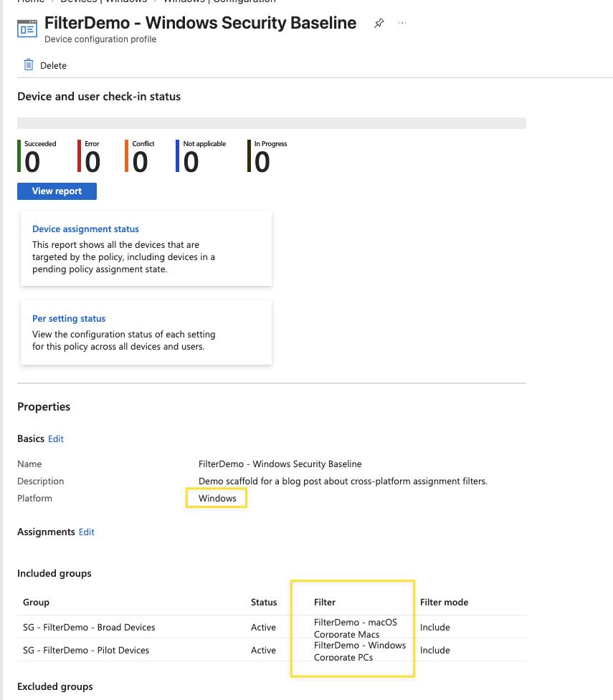Viewport: 613px width, 700px height.
Task: Select the Succeeded count
Action: [32, 162]
